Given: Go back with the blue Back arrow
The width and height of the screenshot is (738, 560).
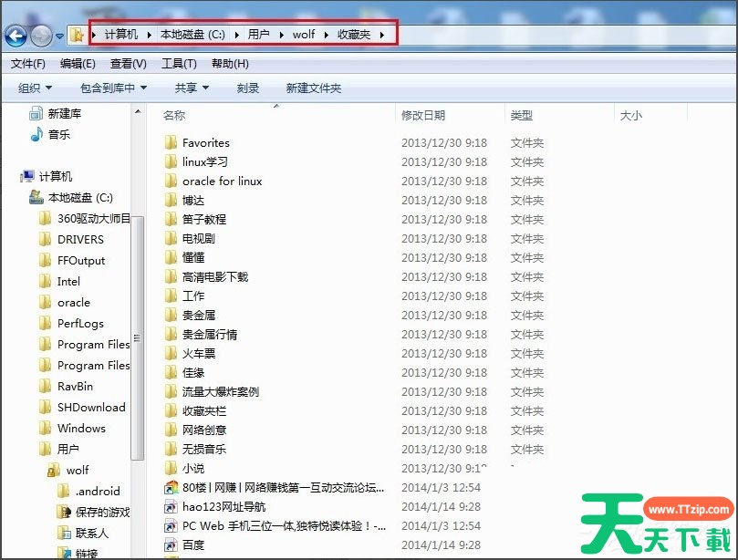Looking at the screenshot, I should [16, 36].
